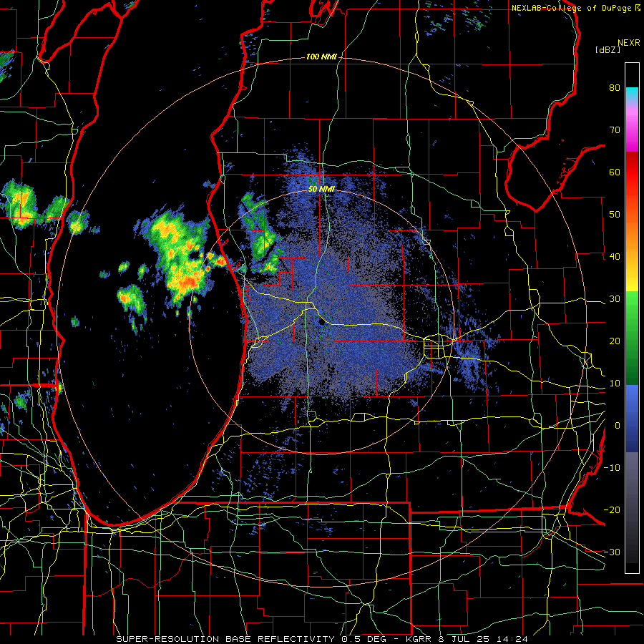Click the -20 value on the dBZ scale
The image size is (644, 644).
click(612, 509)
